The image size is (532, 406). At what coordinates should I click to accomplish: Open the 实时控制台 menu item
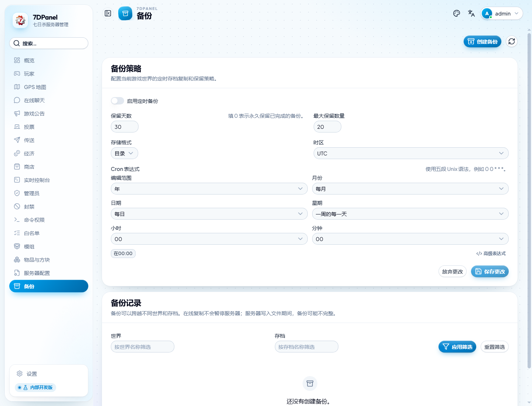point(49,180)
